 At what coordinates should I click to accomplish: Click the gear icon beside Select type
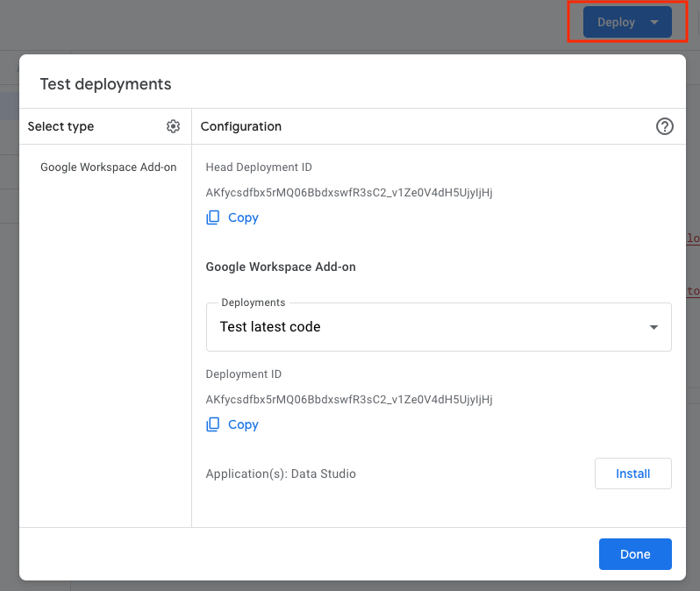coord(173,126)
